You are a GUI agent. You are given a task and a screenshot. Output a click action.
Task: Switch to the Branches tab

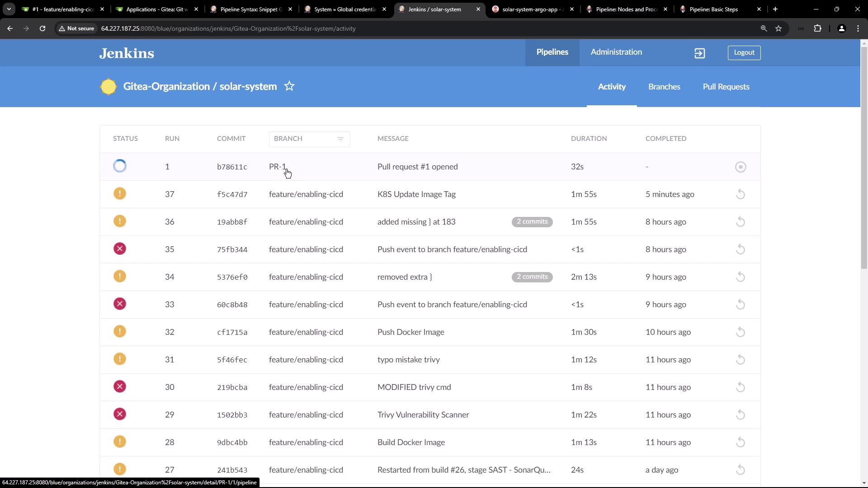(x=664, y=87)
